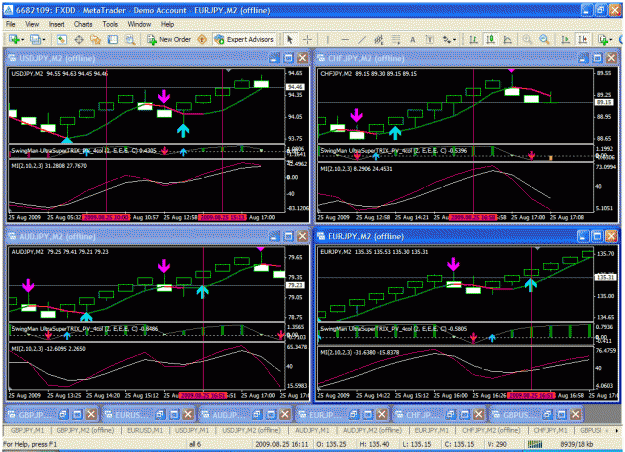This screenshot has width=625, height=452.
Task: Select the Vertical Line drawing tool
Action: point(327,39)
